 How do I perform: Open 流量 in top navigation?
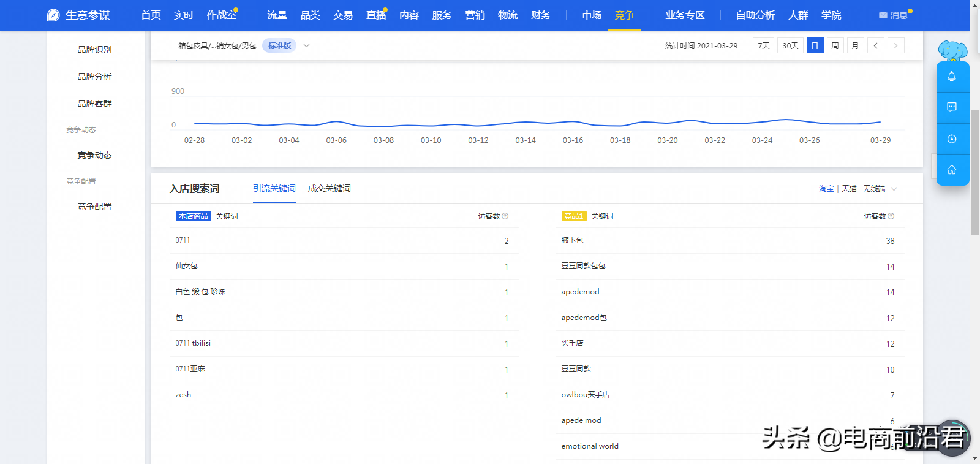point(277,15)
